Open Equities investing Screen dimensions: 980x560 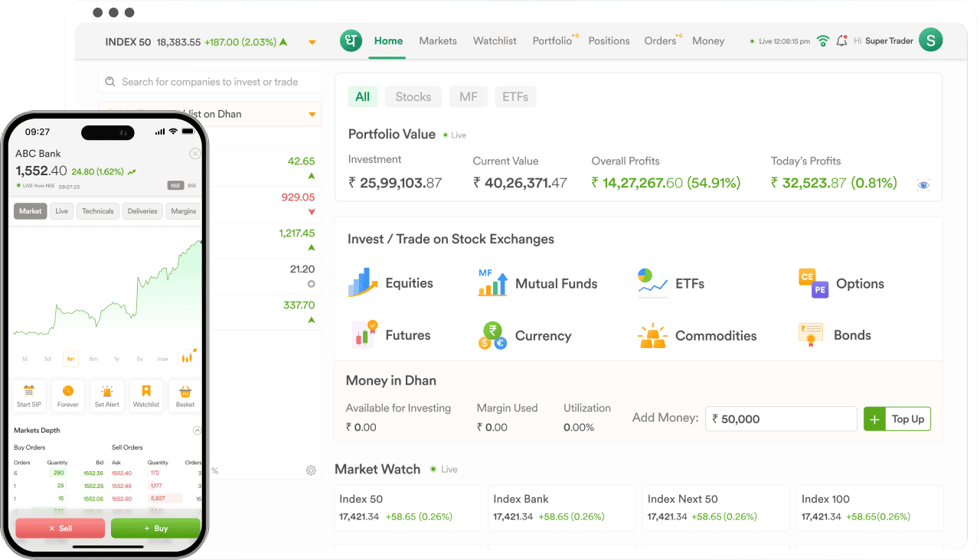(x=390, y=283)
